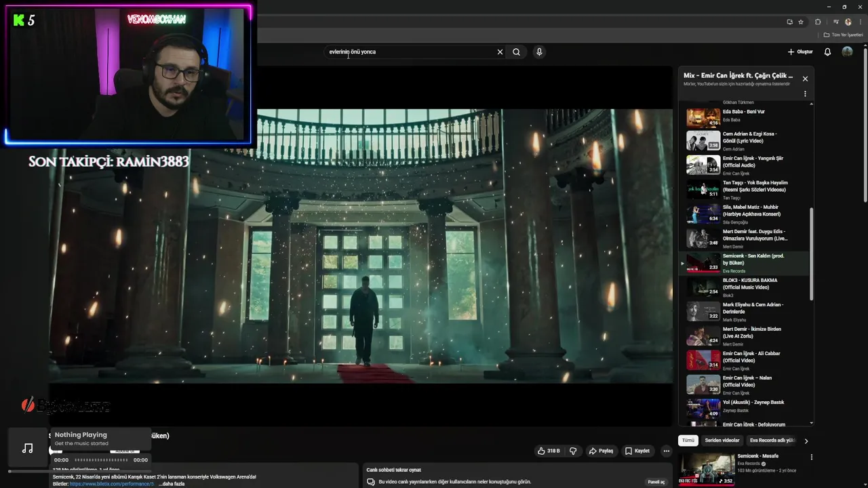
Task: Select the Tümü filter chip
Action: [688, 441]
